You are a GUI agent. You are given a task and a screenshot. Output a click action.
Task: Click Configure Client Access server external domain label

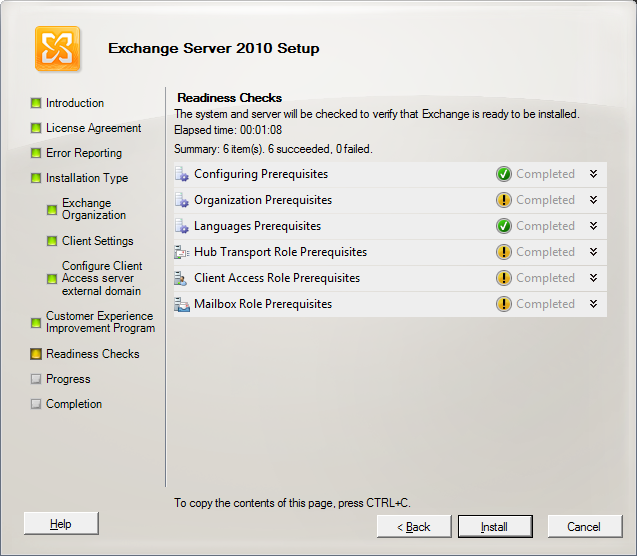[102, 279]
